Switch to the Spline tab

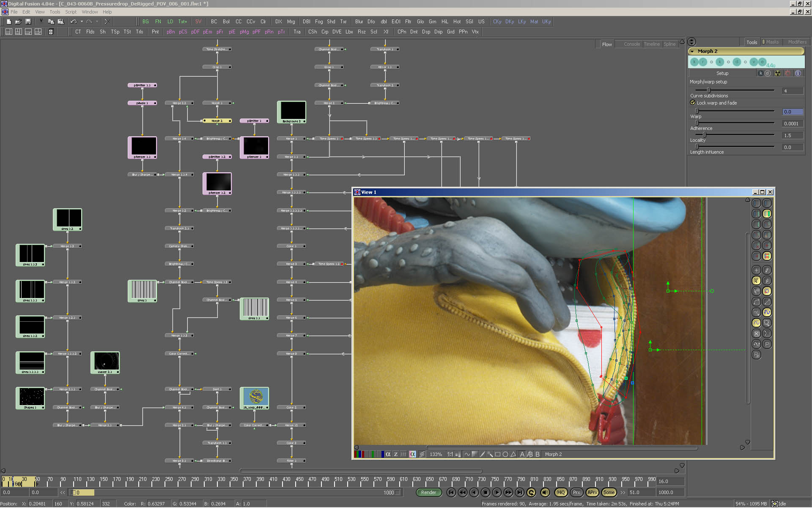click(669, 44)
